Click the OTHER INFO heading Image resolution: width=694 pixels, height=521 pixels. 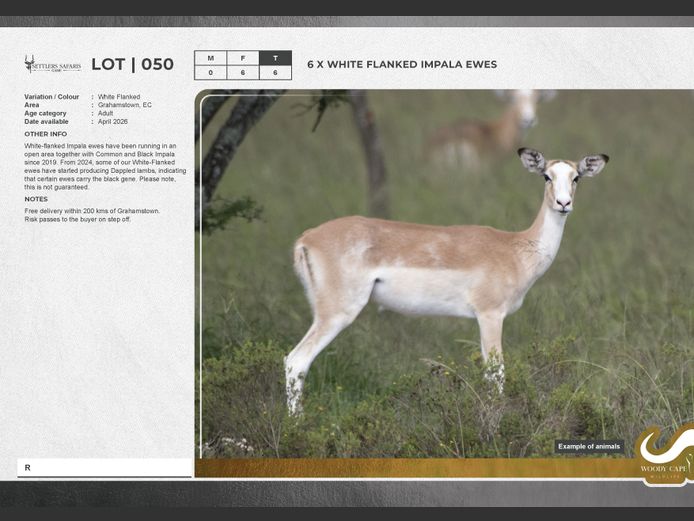point(46,134)
